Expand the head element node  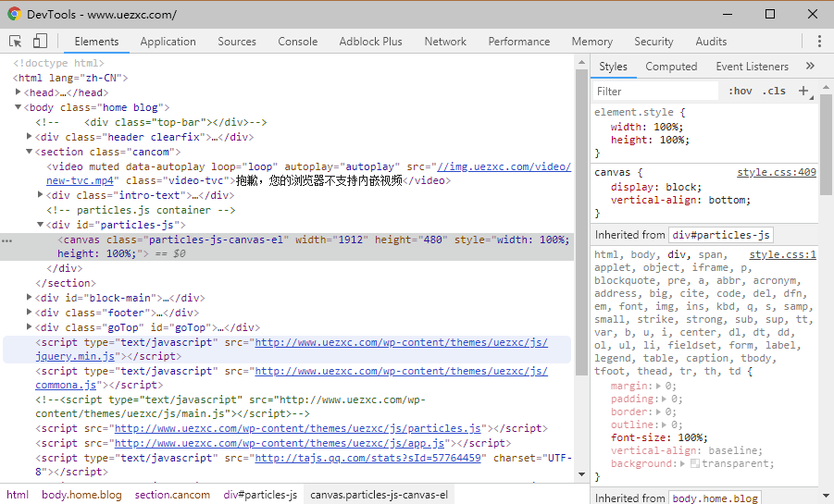pos(19,93)
